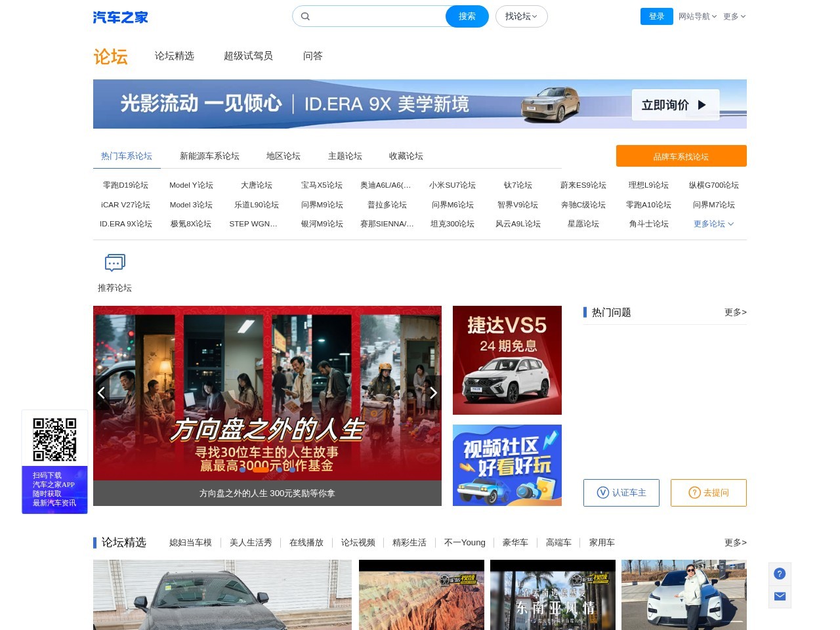Open ID.ERA 9X论坛 link
This screenshot has width=840, height=630.
click(125, 224)
